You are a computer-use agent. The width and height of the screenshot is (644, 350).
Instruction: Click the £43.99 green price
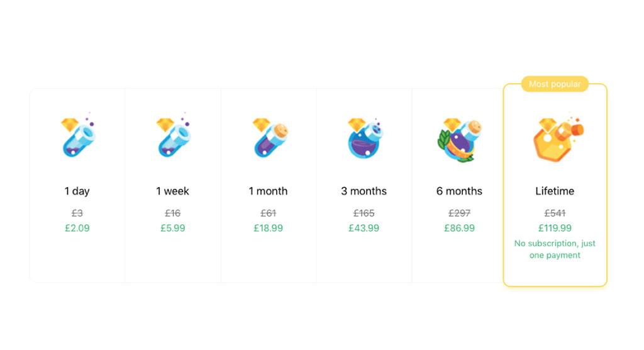point(364,229)
